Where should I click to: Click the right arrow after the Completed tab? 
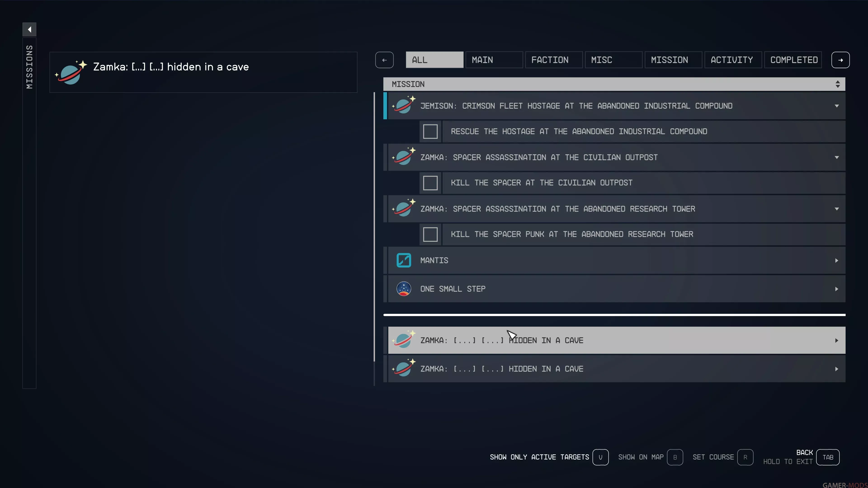[x=840, y=60]
